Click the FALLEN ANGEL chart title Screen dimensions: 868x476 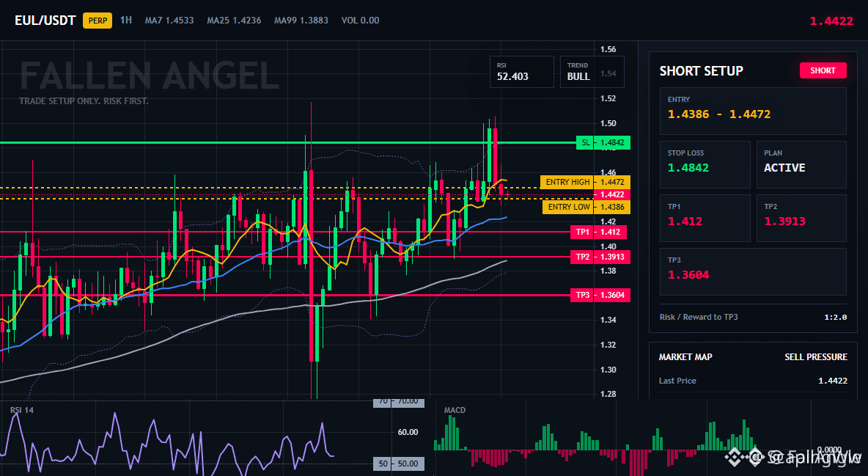click(150, 76)
